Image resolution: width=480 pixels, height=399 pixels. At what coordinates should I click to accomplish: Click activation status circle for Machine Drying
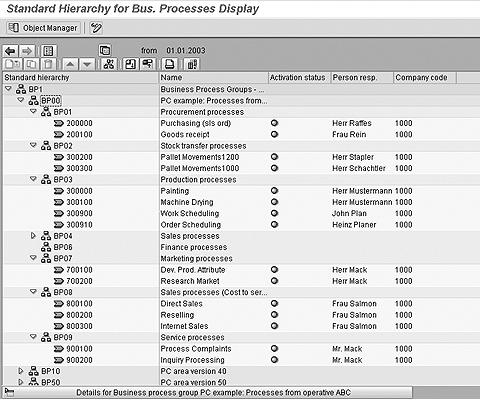click(x=274, y=202)
